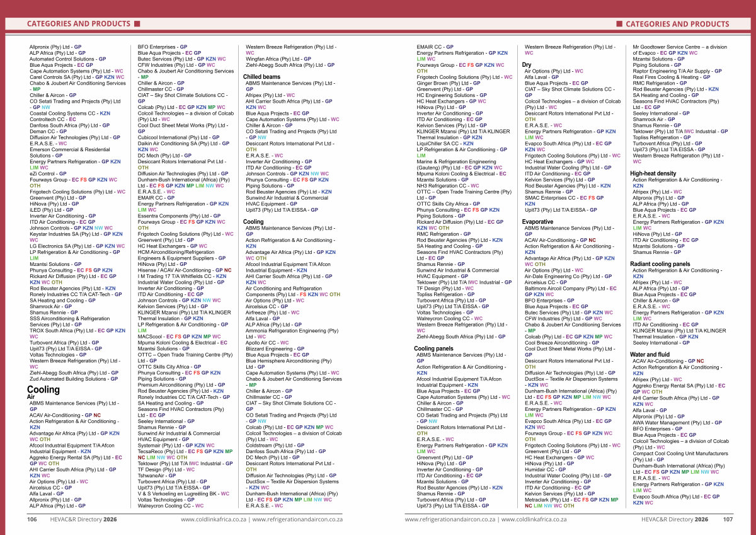Click the Mr Goodtower Service Centre listing
This screenshot has width=756, height=535.
coord(679,47)
